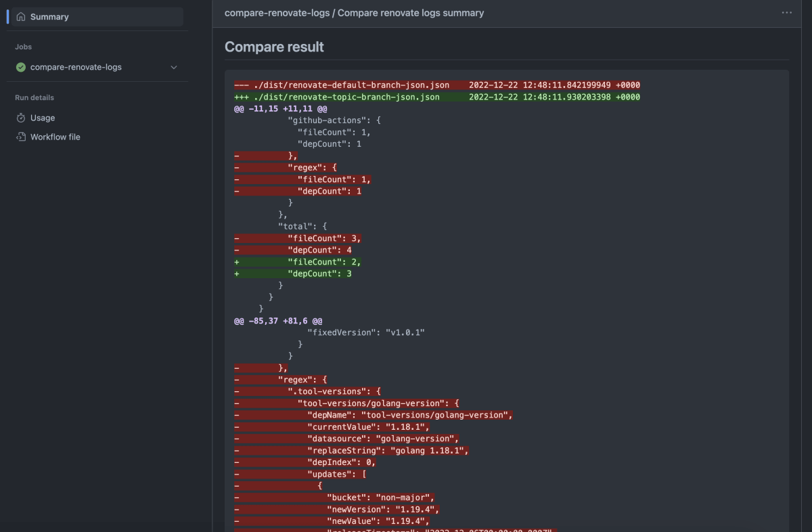Click the '@@ -11,15 +11,11 @@' hunk header
The height and width of the screenshot is (532, 812).
pyautogui.click(x=281, y=108)
